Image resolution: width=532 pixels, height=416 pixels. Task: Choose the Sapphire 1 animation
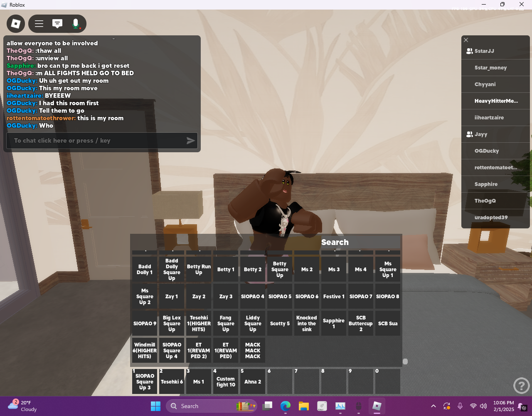[334, 324]
